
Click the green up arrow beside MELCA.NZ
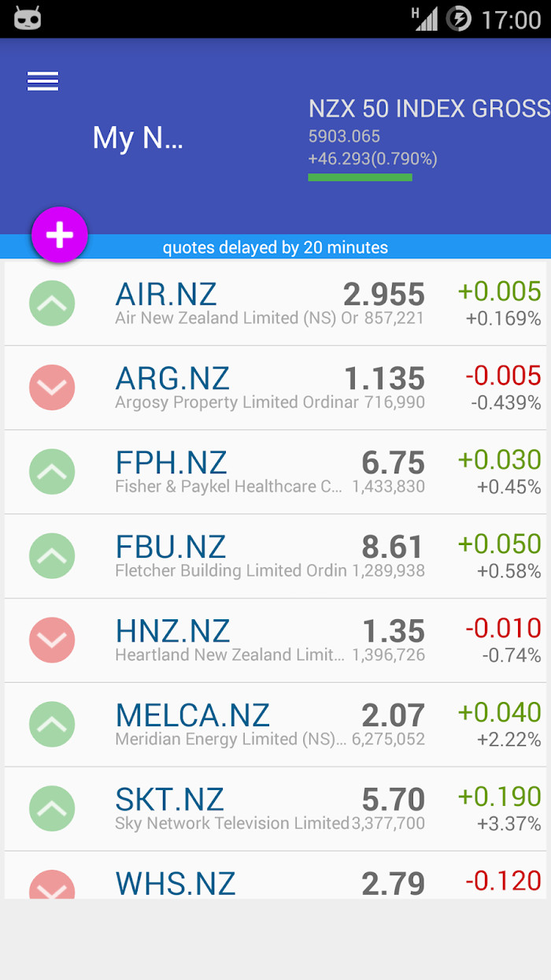coord(52,725)
